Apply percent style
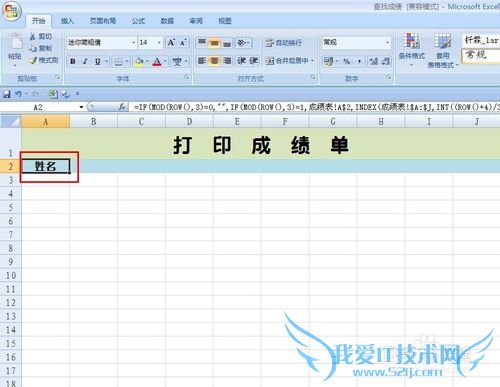This screenshot has height=387, width=500. (x=347, y=61)
